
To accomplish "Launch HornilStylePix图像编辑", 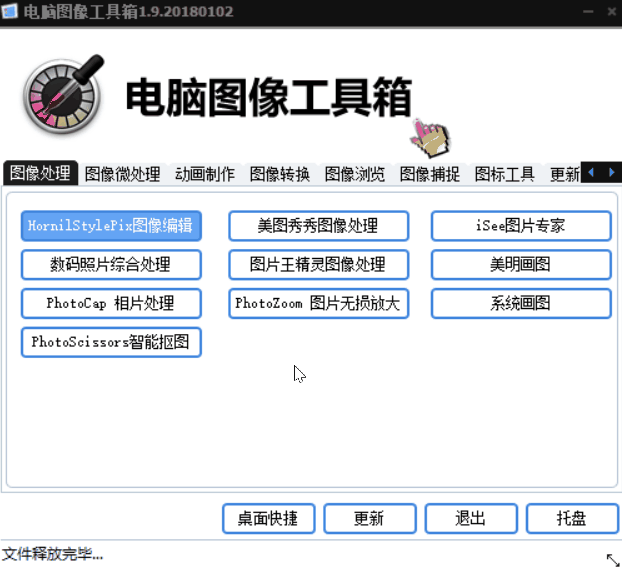I will pos(111,226).
